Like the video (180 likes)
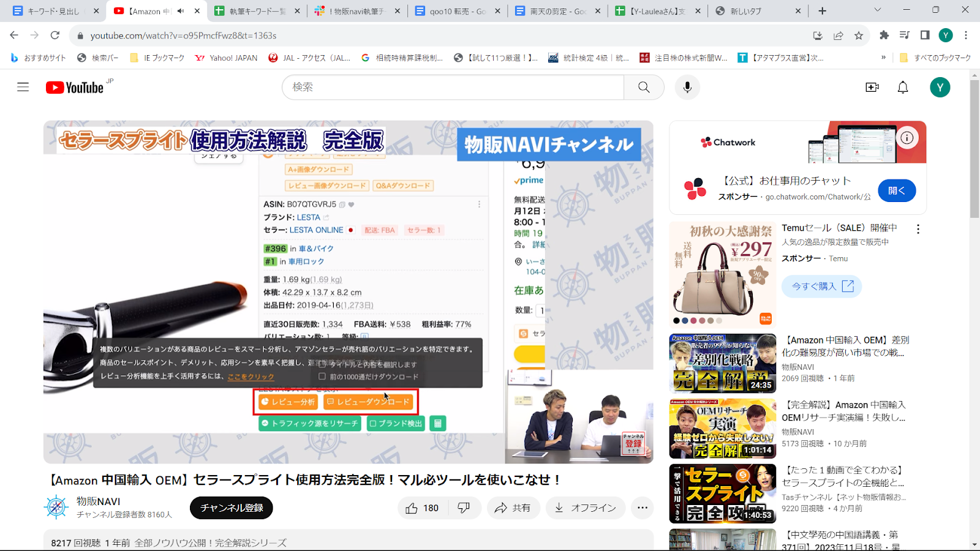 click(422, 508)
